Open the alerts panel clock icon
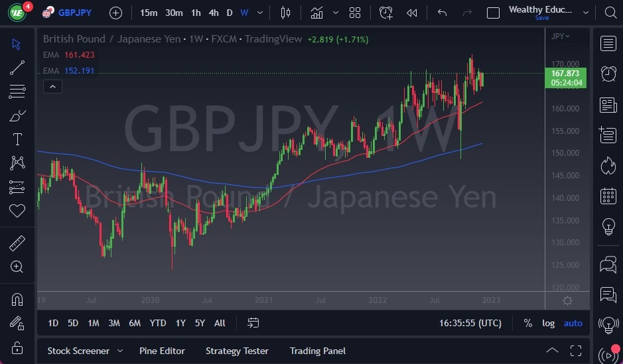The image size is (623, 364). (608, 74)
